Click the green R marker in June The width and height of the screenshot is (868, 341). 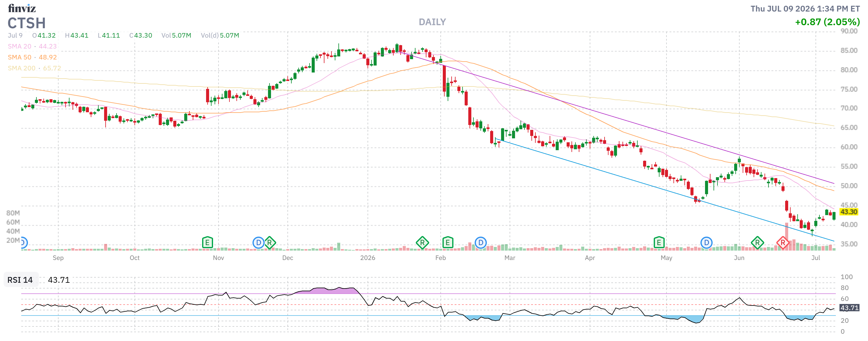(757, 243)
